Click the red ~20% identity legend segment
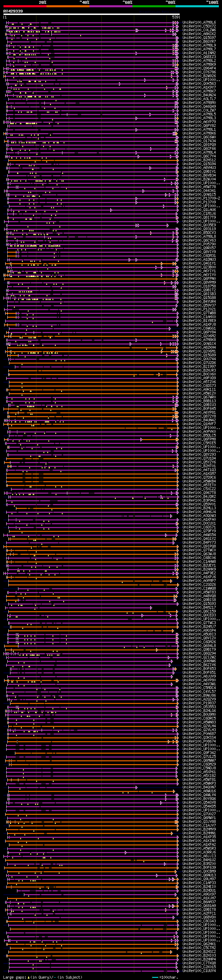Viewport: 222px width, 980px height. (x=25, y=7)
